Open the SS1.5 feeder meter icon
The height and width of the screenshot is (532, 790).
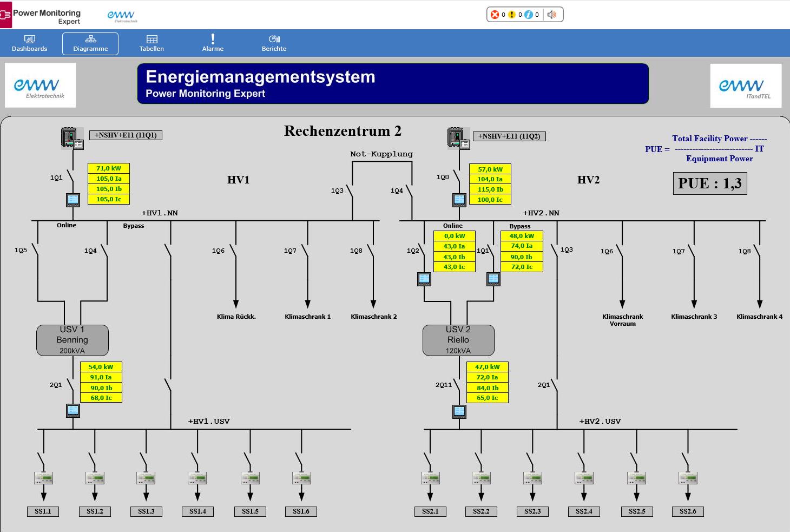coord(250,478)
